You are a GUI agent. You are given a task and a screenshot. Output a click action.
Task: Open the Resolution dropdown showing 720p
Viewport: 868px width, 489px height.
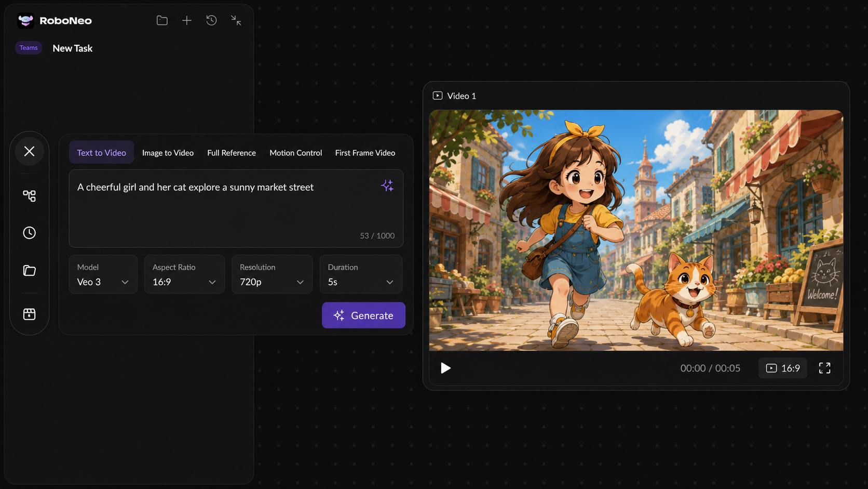pyautogui.click(x=272, y=274)
